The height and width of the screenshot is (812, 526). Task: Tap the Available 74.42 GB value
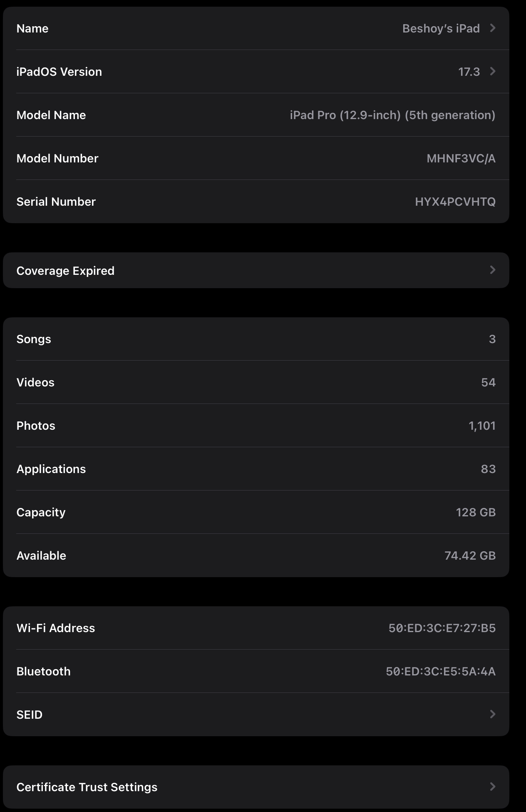point(470,555)
